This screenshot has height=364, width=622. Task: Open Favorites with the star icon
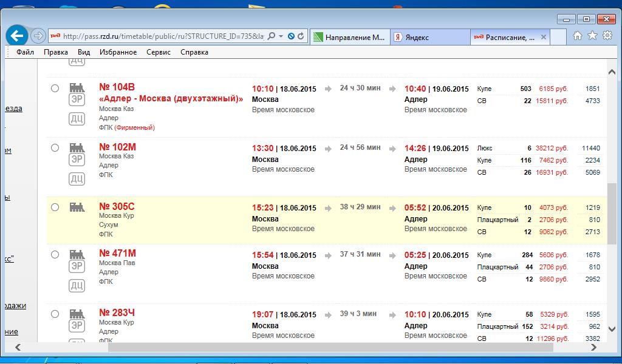tap(592, 36)
